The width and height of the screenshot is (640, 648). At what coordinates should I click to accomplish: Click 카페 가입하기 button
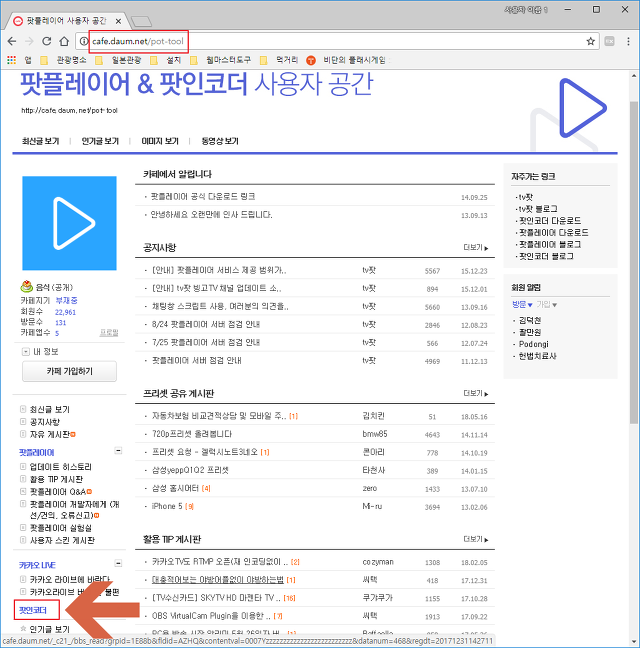point(69,371)
